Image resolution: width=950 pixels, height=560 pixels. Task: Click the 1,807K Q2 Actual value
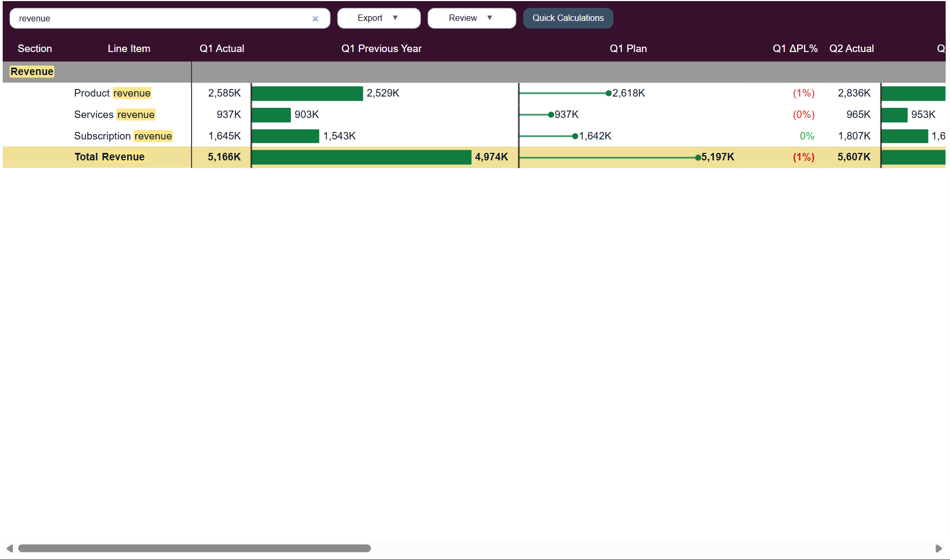854,136
